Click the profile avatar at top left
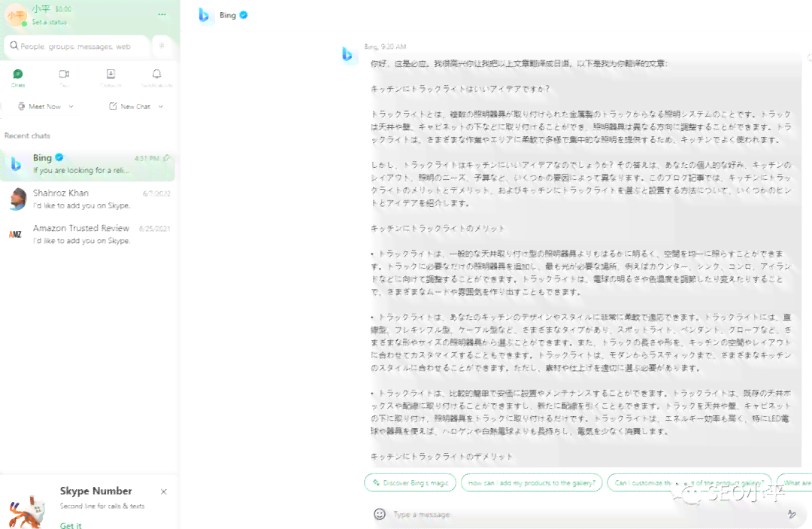Image resolution: width=812 pixels, height=529 pixels. pos(16,16)
